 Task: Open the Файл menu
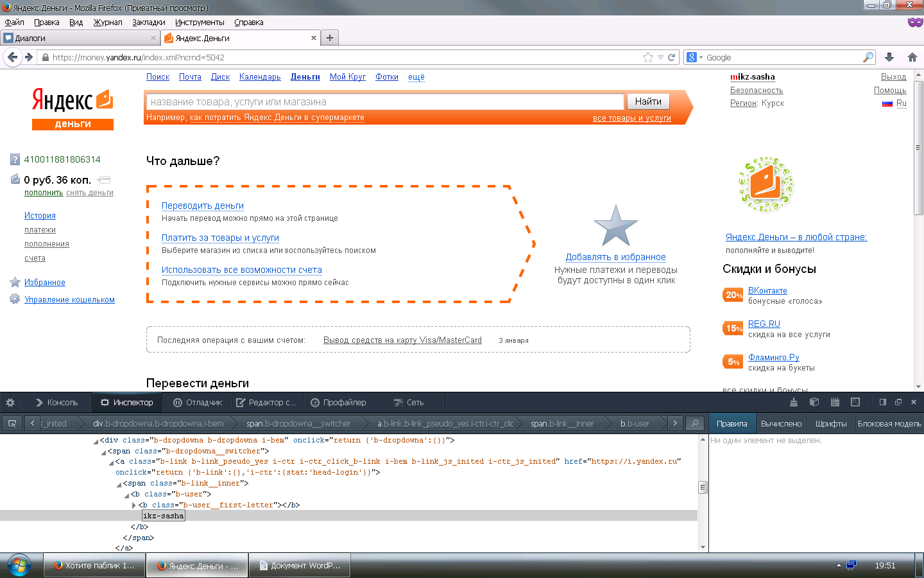(x=14, y=22)
